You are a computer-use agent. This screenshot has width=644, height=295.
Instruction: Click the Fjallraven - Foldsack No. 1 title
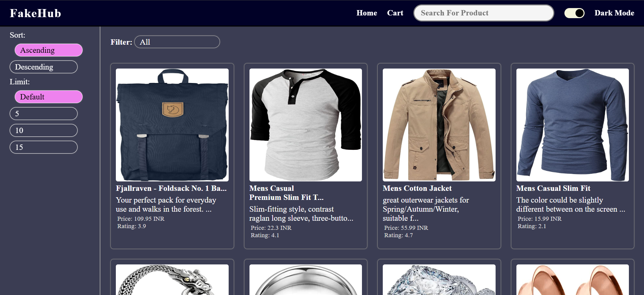click(x=171, y=188)
